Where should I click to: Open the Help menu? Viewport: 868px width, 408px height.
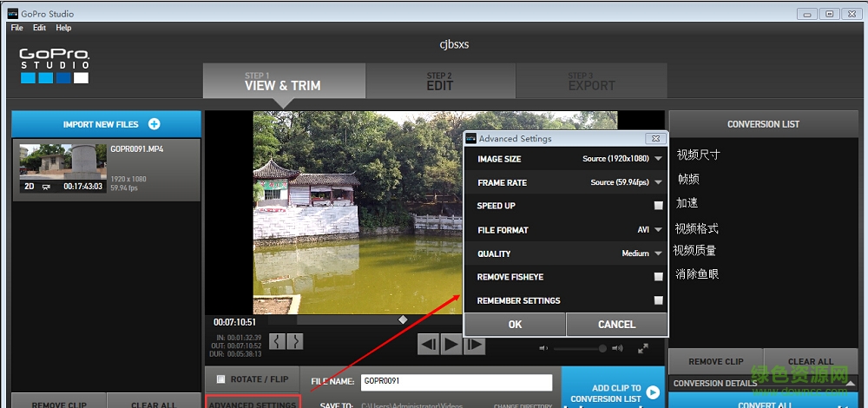point(63,28)
